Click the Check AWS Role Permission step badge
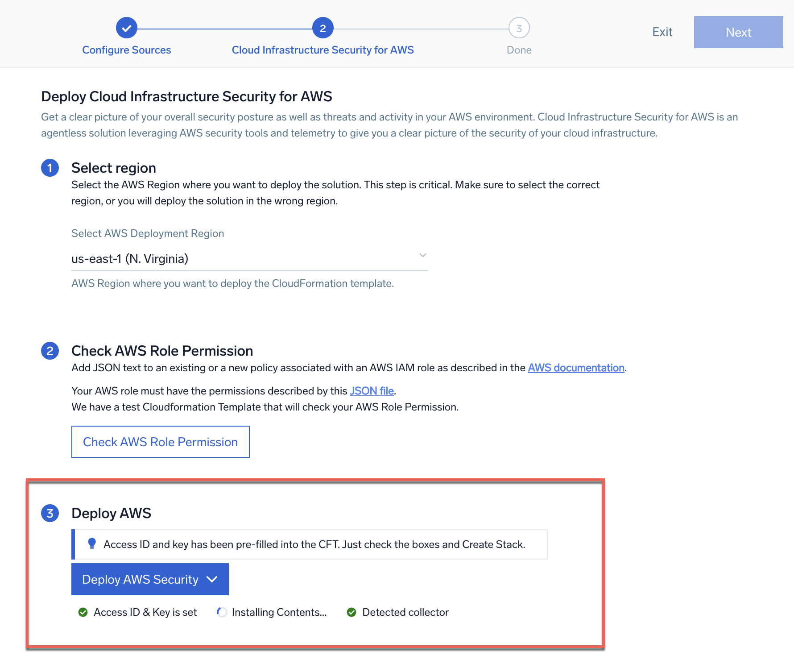The image size is (794, 672). pos(50,351)
